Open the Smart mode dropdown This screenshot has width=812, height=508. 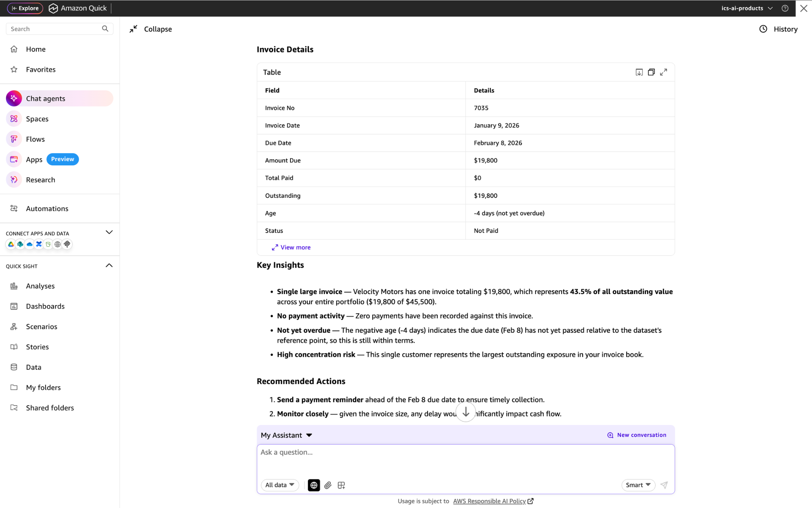638,485
